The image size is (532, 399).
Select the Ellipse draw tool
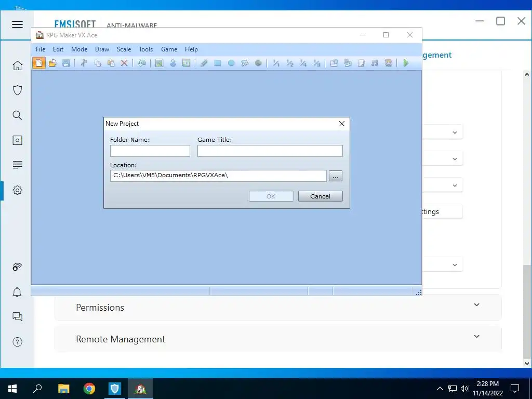coord(231,63)
